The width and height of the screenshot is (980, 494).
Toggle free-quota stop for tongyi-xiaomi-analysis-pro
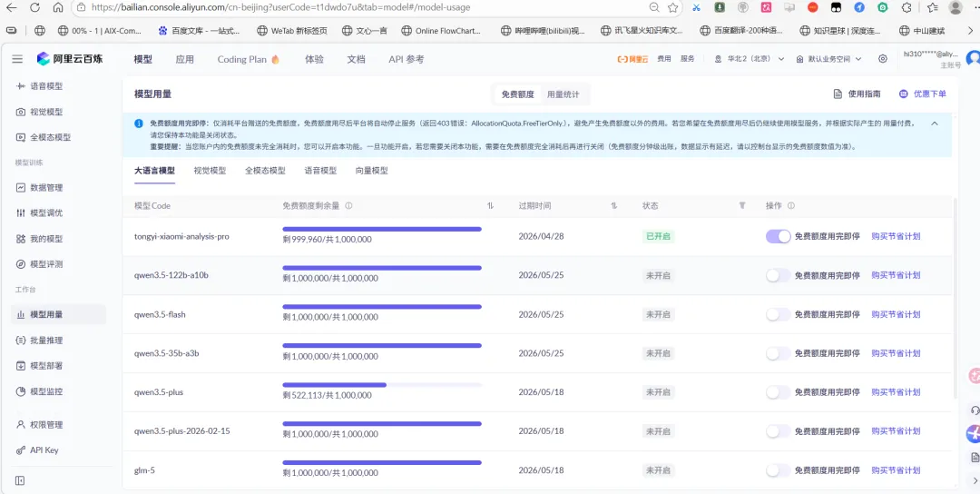coord(779,236)
